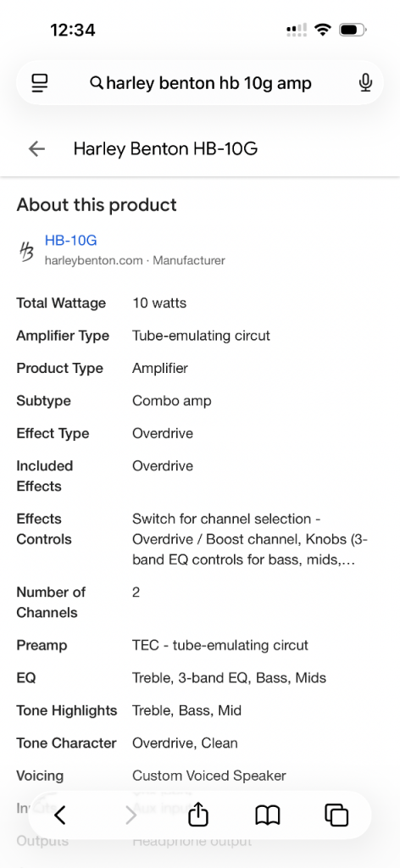Viewport: 400px width, 868px height.
Task: Tap harleybenton.com Manufacturer source text
Action: 135,260
